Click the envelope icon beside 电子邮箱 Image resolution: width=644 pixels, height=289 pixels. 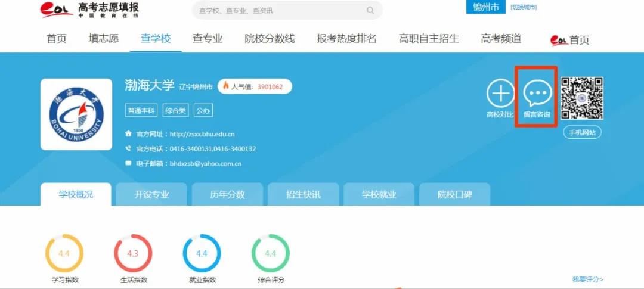128,163
